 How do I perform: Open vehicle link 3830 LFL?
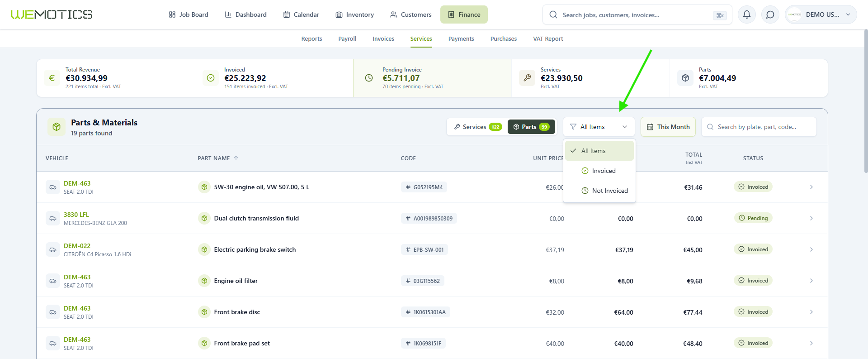(76, 215)
